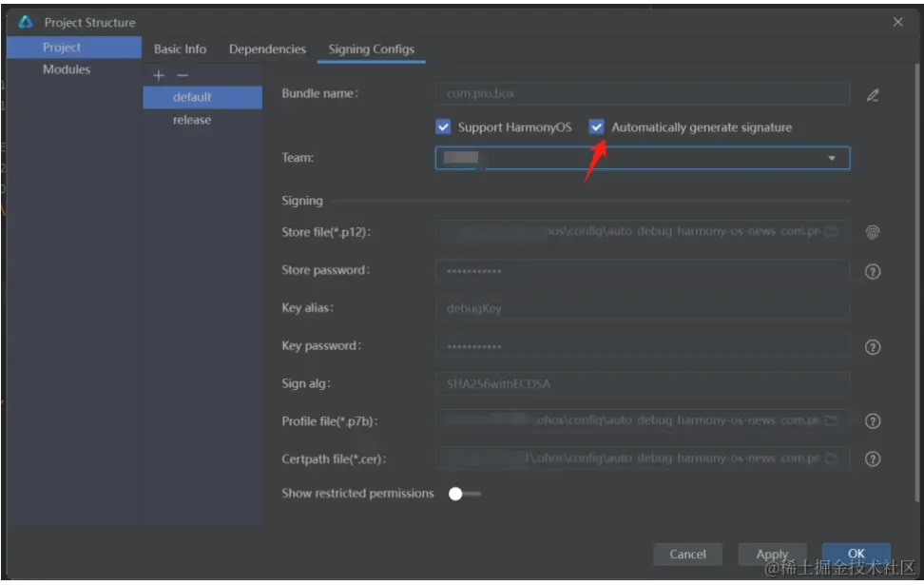Open the help icon for Certpath file
The image size is (924, 585).
coord(873,459)
